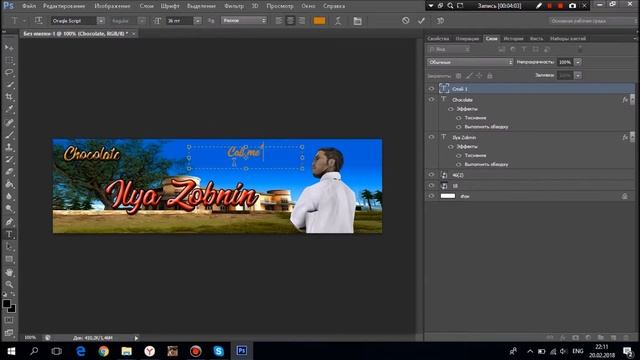
Task: Select the Move tool
Action: click(x=9, y=48)
